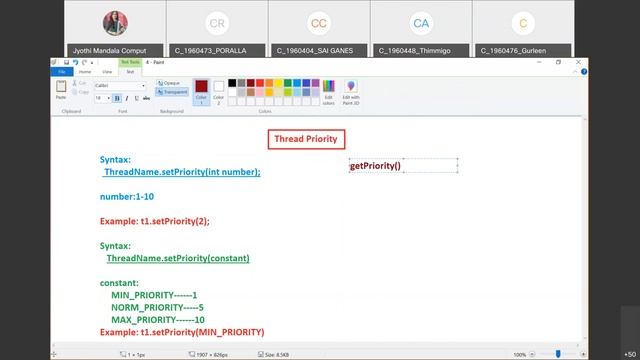Click the 'Size: 8.5KB' status bar entry

coord(273,355)
